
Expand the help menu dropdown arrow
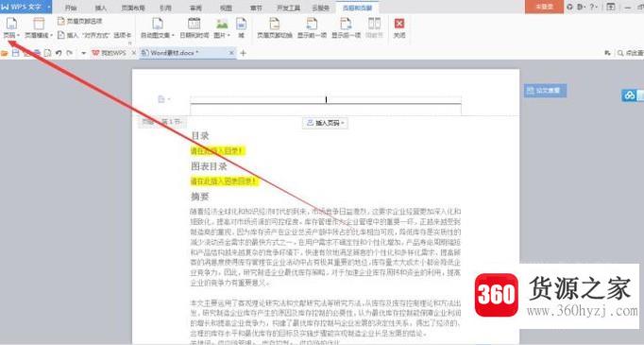coord(597,7)
